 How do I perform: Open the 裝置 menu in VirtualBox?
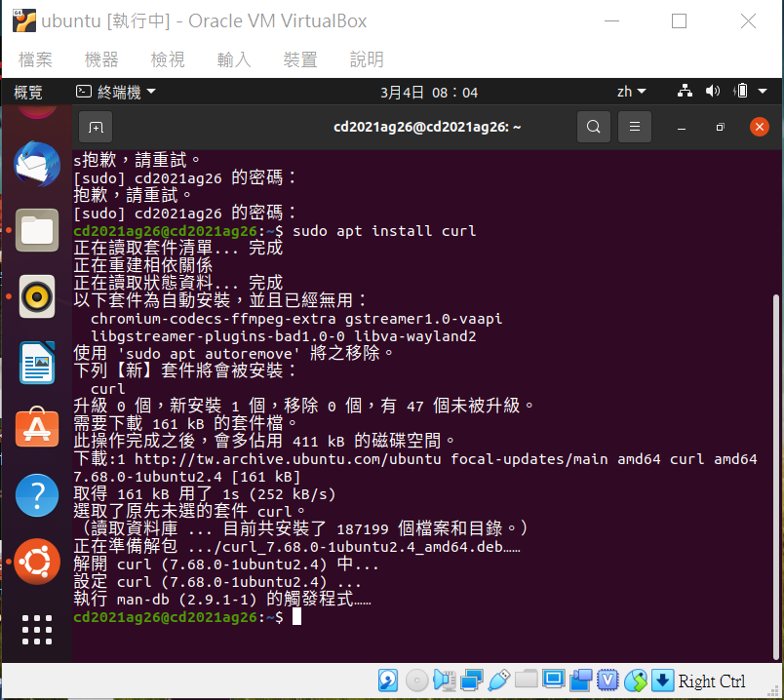coord(300,59)
